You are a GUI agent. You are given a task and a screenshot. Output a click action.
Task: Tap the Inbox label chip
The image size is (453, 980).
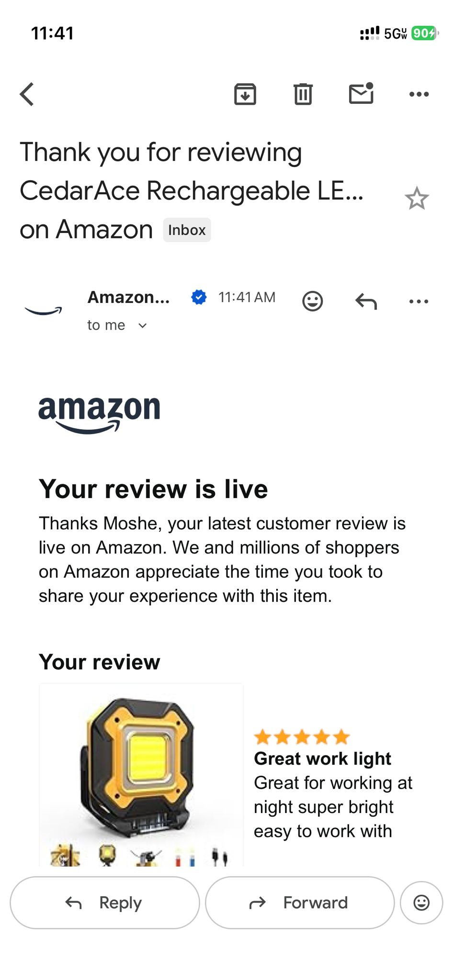187,230
